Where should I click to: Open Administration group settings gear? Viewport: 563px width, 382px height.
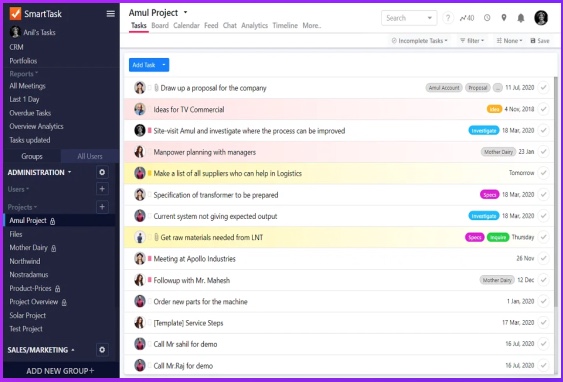102,172
